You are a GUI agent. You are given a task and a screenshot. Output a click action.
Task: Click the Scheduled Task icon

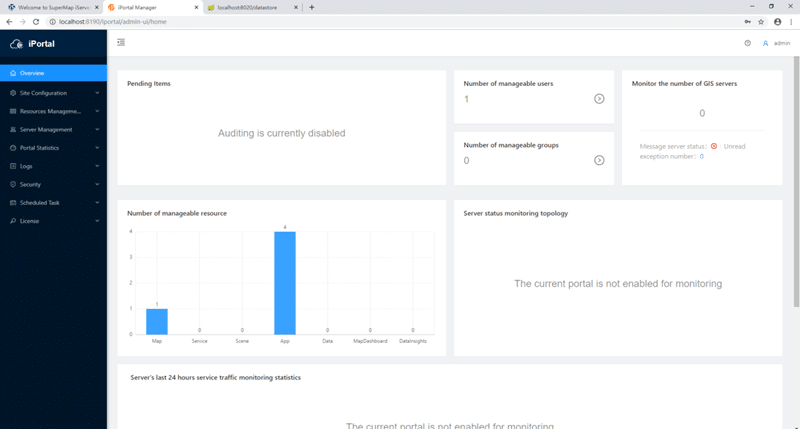(13, 203)
